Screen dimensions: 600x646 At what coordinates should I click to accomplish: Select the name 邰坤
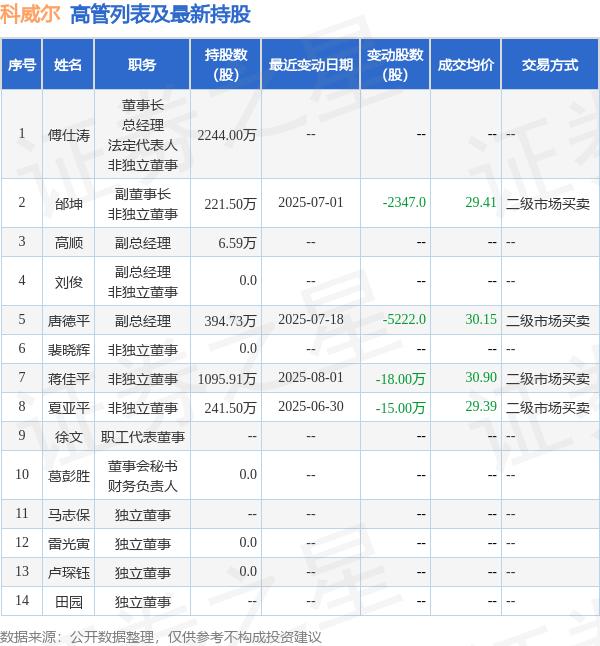(x=69, y=204)
